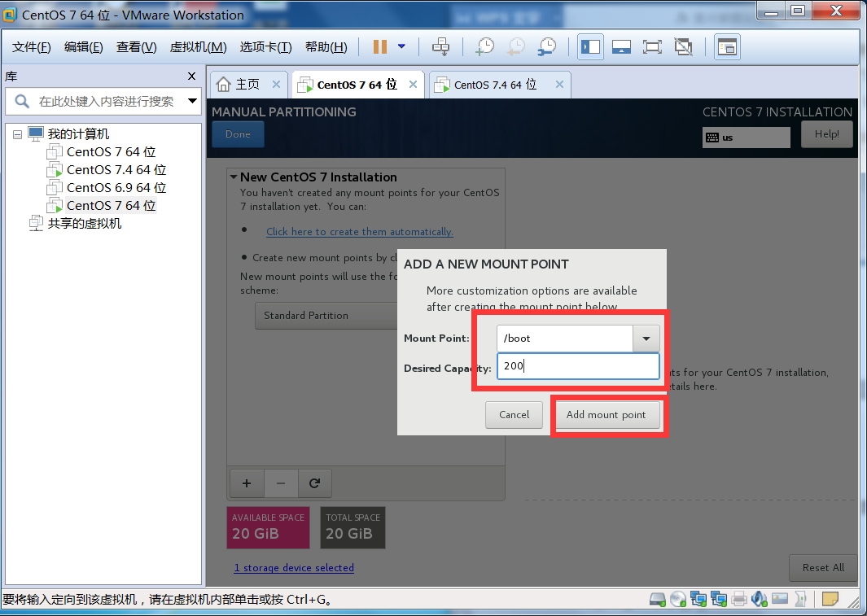Open the library search filter dropdown arrow
The height and width of the screenshot is (616, 867).
192,101
